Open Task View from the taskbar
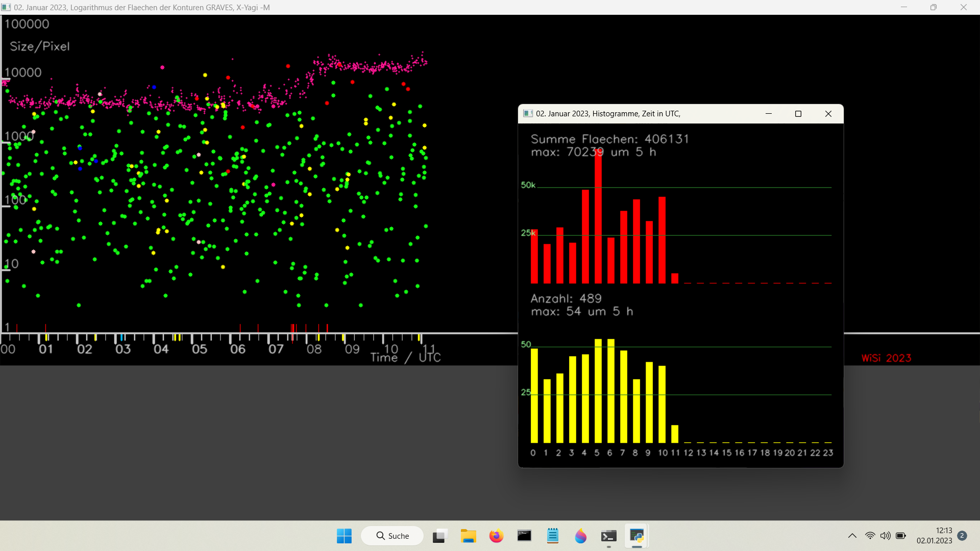This screenshot has height=551, width=980. click(439, 536)
